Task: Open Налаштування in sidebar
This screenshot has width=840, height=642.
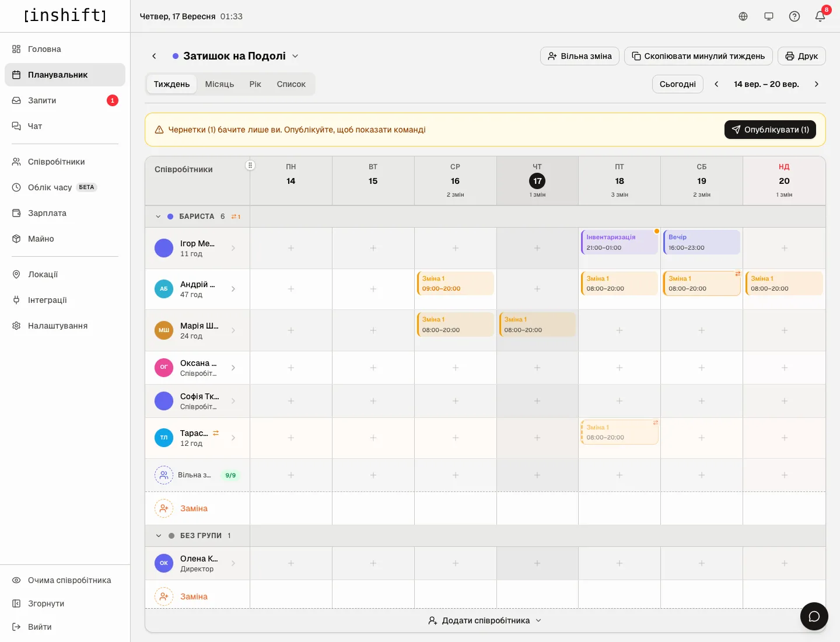Action: point(65,326)
